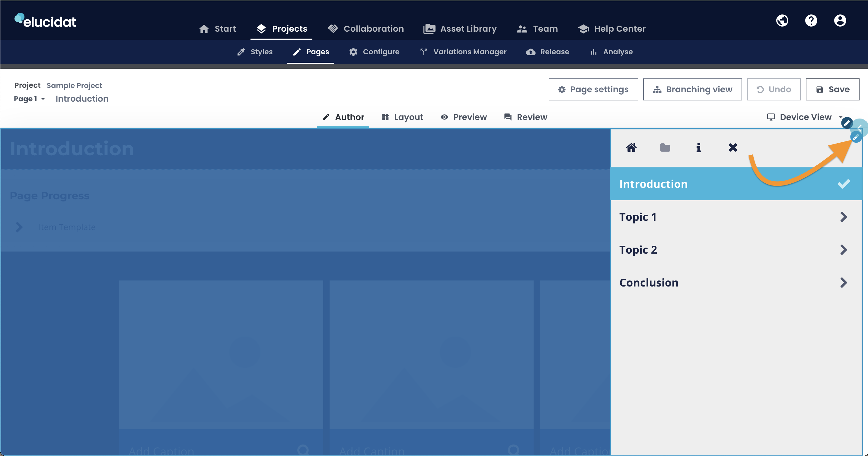
Task: Expand Topic 2 chevron arrow
Action: [843, 249]
